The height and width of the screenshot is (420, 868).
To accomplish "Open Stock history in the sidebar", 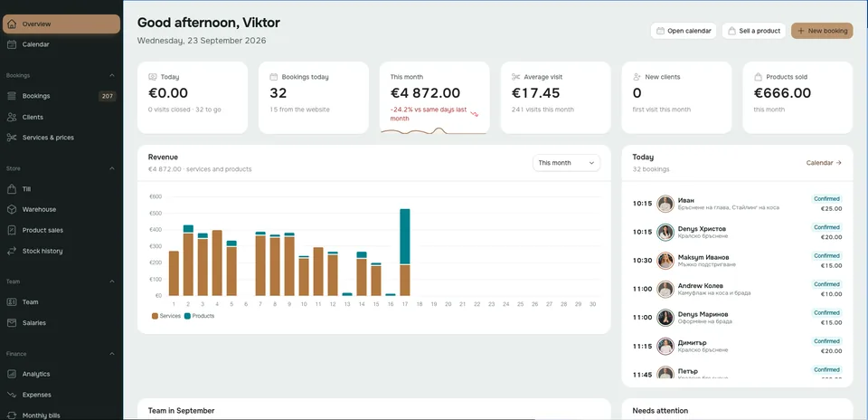I will pyautogui.click(x=61, y=251).
